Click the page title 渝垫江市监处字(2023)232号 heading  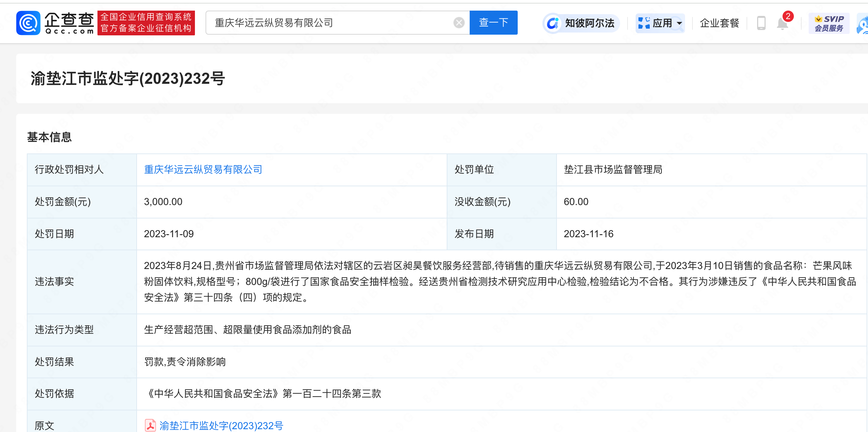128,78
